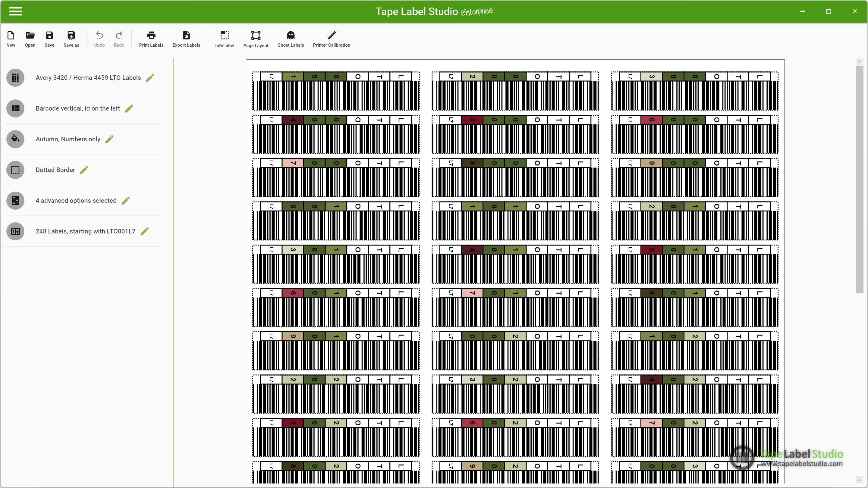Viewport: 868px width, 488px height.
Task: Edit Dotted Border setting with pencil
Action: pos(84,170)
